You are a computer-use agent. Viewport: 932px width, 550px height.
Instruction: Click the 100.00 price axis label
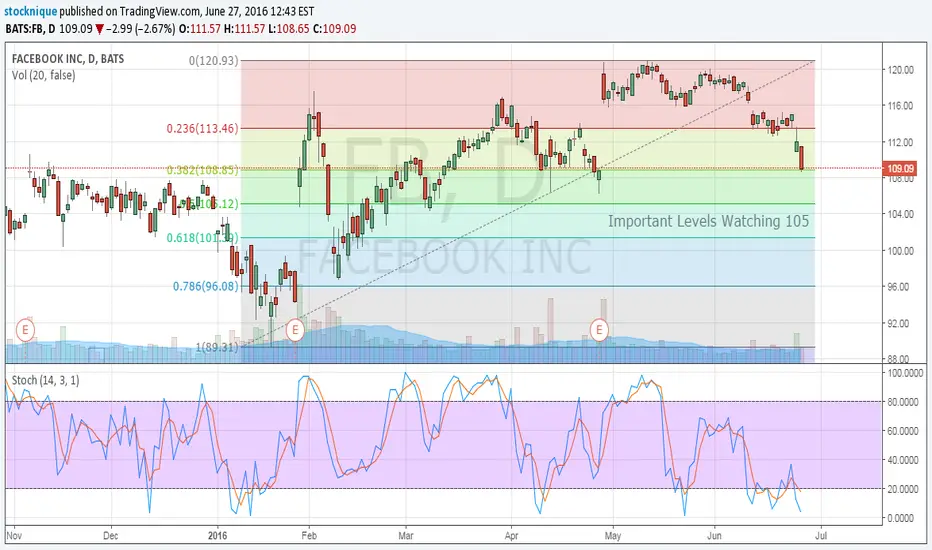[900, 250]
